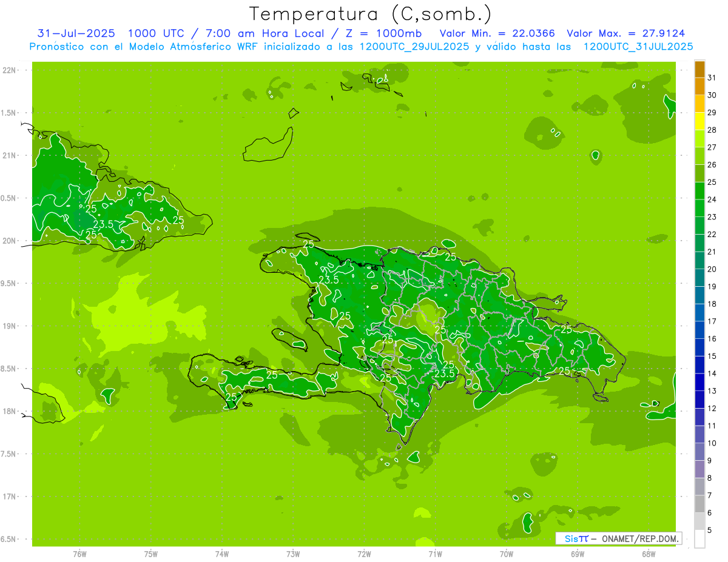This screenshot has height=562, width=728.
Task: Click the "19N" latitude axis label
Action: [9, 326]
